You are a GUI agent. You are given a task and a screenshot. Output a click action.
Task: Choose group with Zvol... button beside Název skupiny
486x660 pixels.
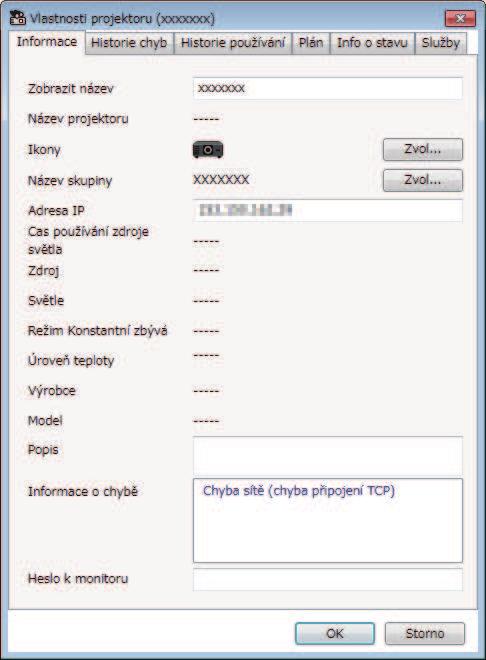422,180
